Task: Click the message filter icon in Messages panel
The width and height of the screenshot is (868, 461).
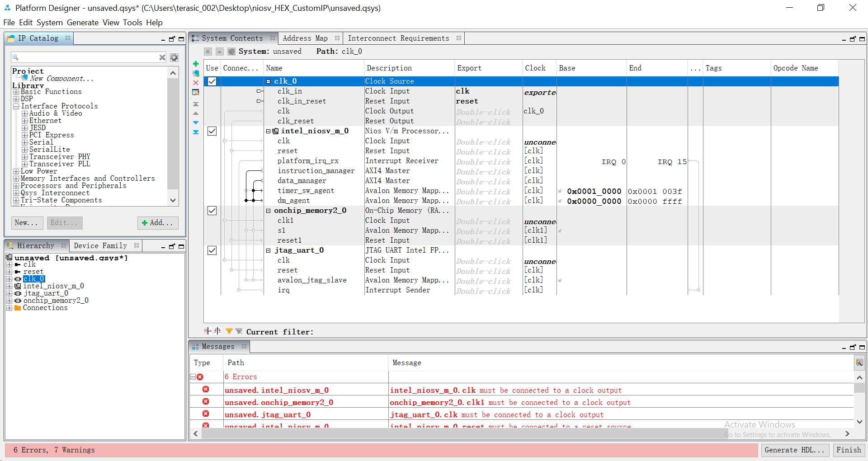Action: click(x=859, y=362)
